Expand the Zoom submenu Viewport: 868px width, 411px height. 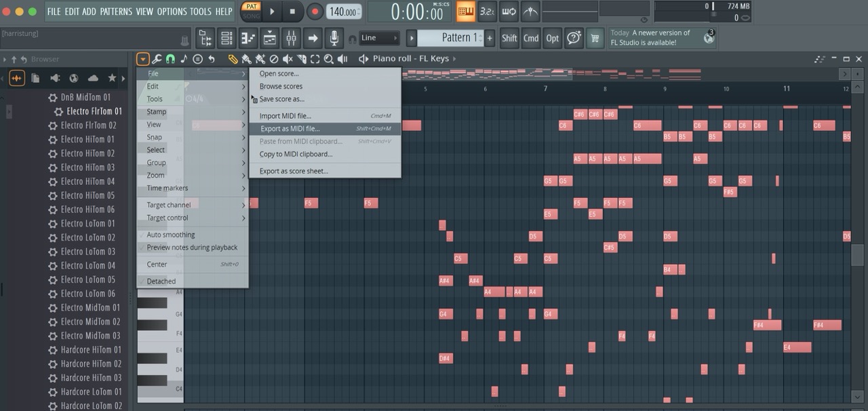click(x=193, y=175)
